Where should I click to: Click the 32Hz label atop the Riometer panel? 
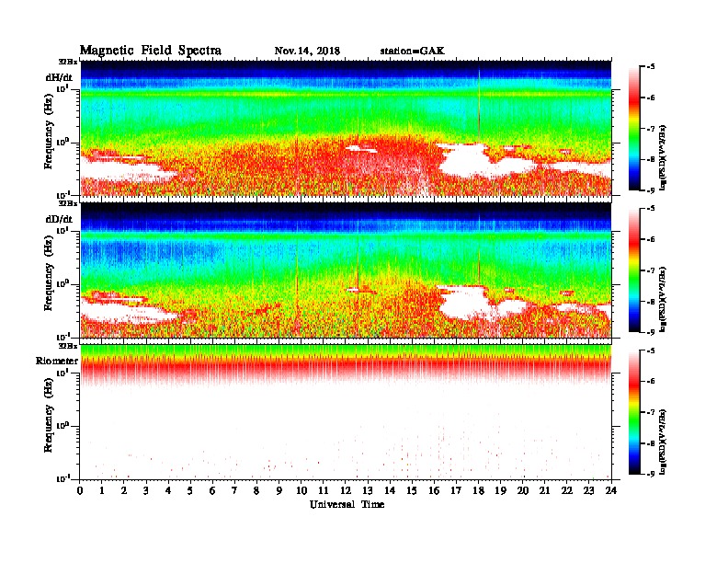(x=67, y=346)
